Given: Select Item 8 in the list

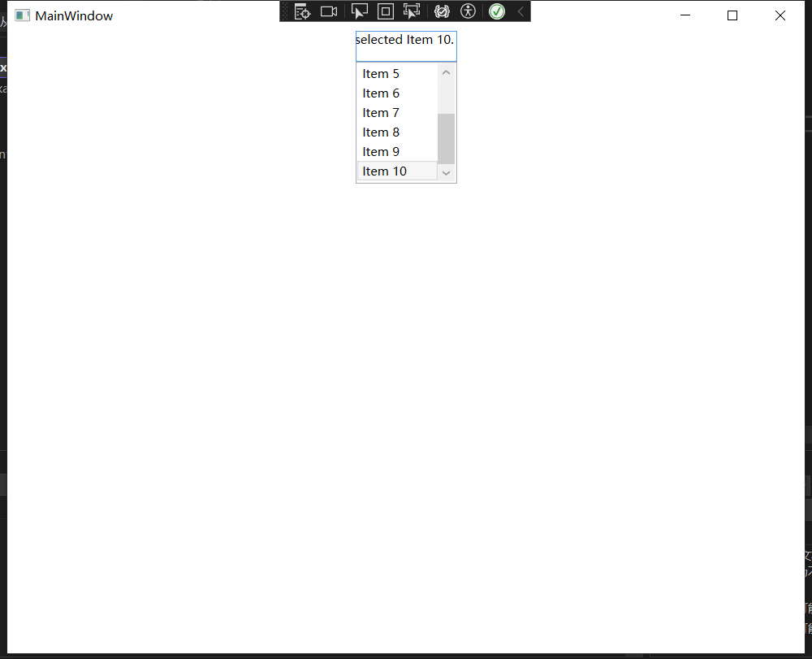Looking at the screenshot, I should click(x=397, y=132).
